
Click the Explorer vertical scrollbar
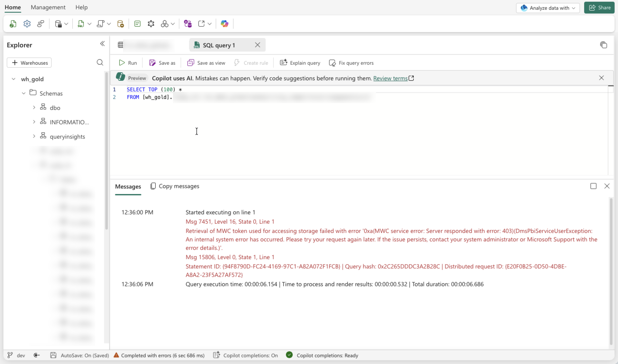coord(107,151)
